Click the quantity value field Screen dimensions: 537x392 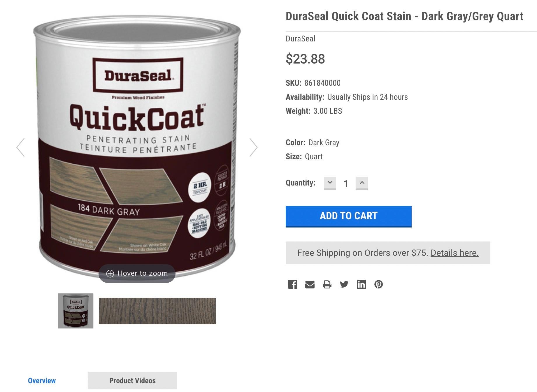point(346,183)
